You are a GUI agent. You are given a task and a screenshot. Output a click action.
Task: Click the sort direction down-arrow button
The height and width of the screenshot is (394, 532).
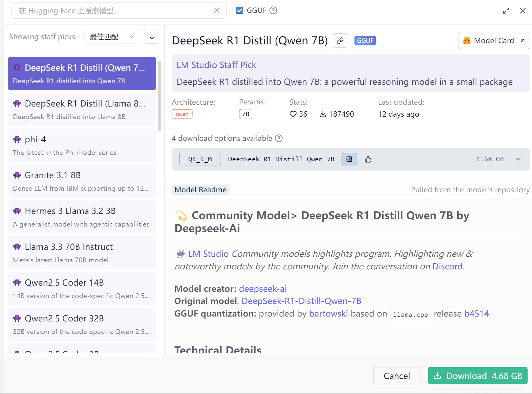coord(152,37)
